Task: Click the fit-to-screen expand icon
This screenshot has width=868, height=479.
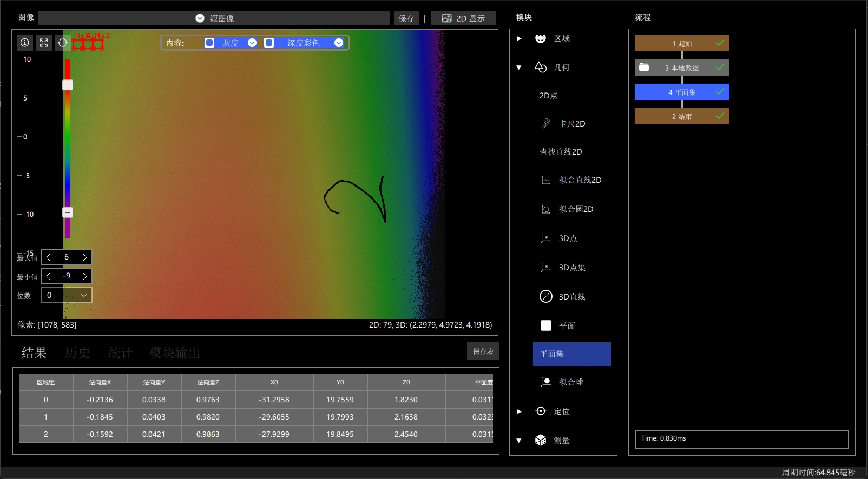Action: [x=44, y=43]
